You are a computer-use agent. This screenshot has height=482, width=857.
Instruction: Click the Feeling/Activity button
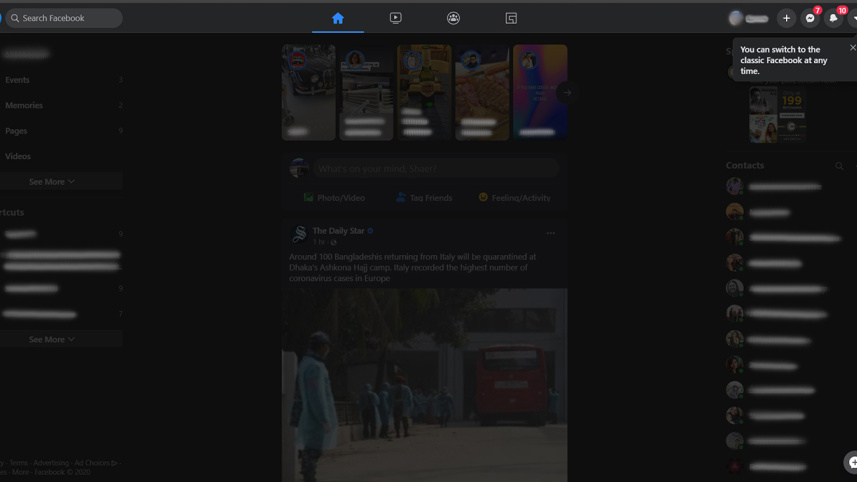coord(514,198)
